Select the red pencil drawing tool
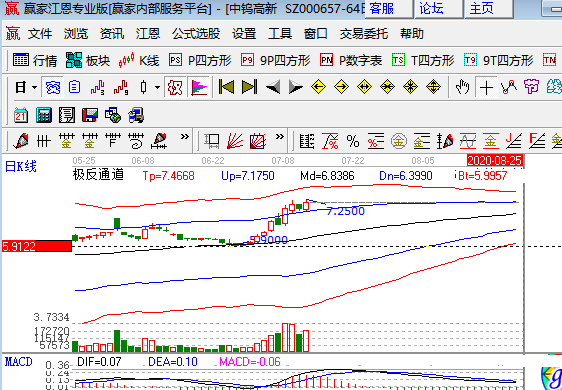 click(x=21, y=141)
